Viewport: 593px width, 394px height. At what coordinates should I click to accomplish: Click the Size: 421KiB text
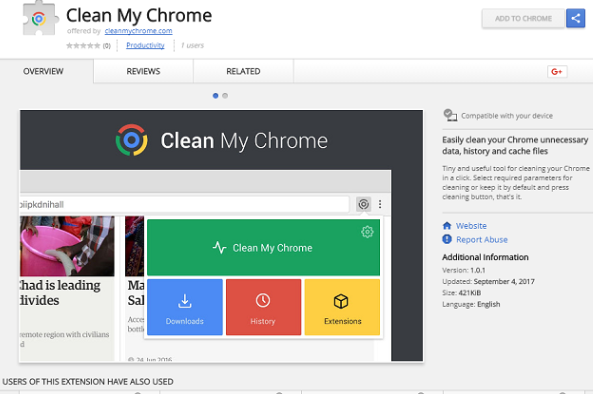(x=461, y=293)
